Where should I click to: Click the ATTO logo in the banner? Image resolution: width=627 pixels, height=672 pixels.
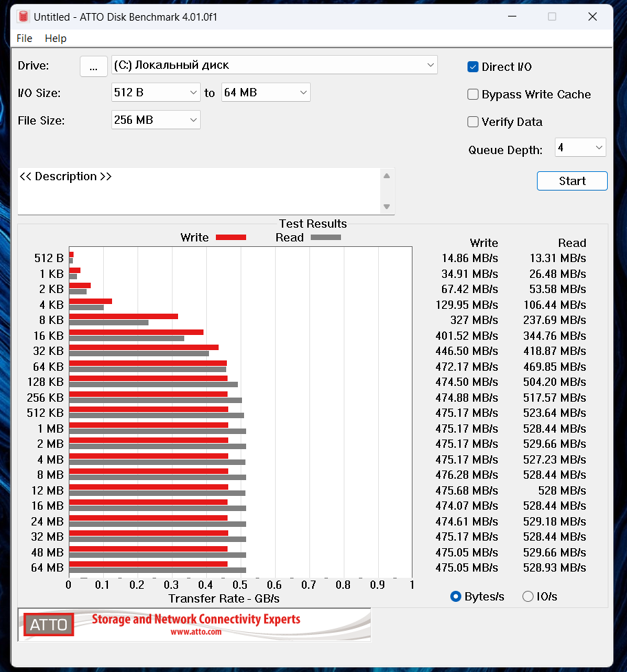48,625
